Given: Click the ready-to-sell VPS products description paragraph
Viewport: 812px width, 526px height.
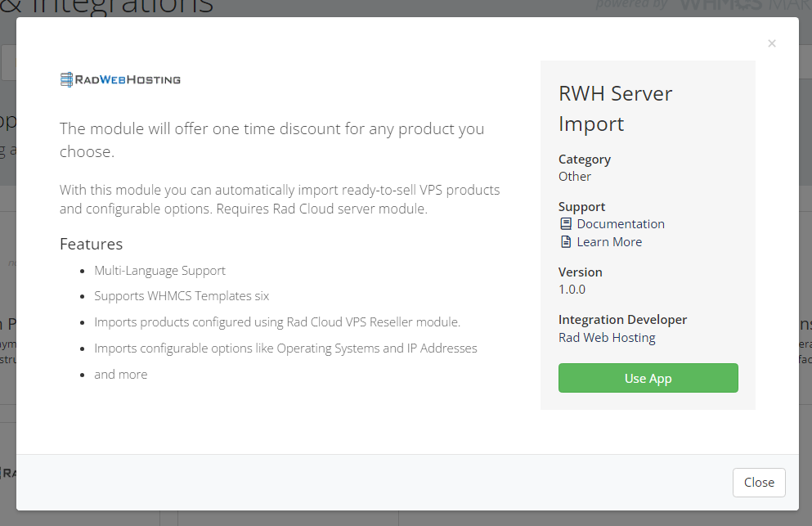Looking at the screenshot, I should coord(279,199).
